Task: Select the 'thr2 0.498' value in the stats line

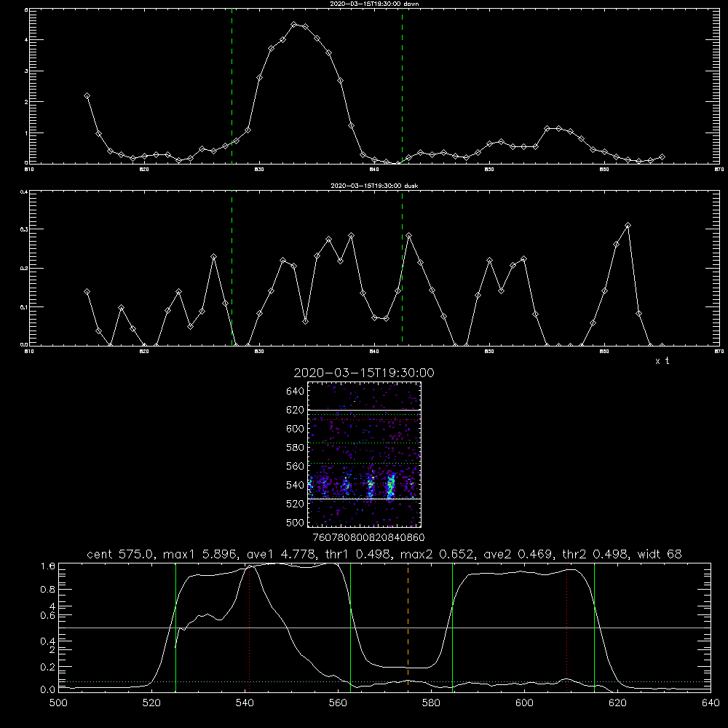Action: [596, 554]
